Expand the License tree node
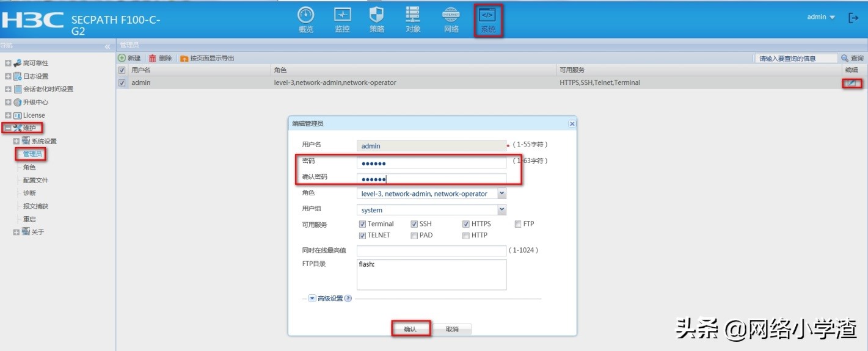 8,115
